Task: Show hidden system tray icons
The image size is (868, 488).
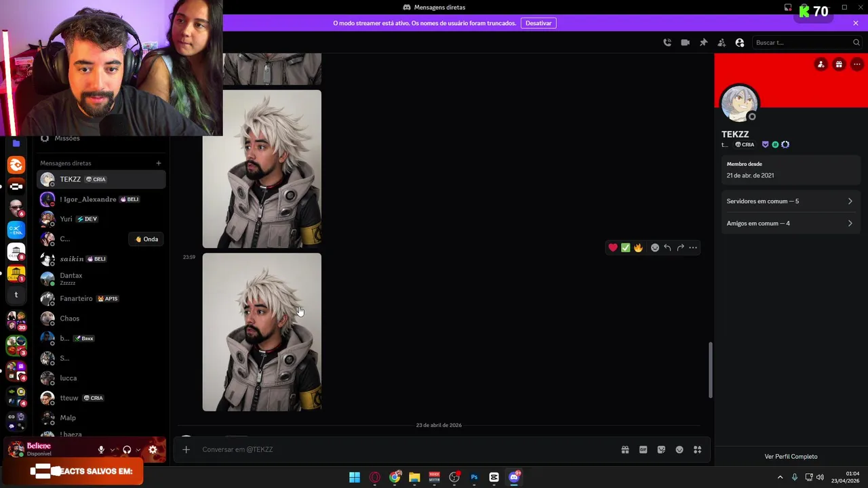Action: tap(780, 477)
